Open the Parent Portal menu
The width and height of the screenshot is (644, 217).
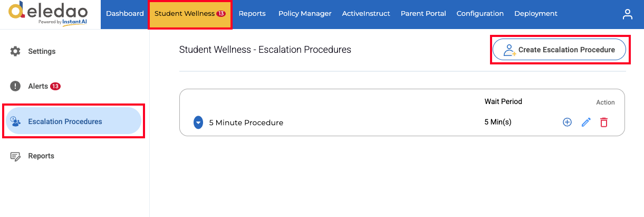(423, 14)
